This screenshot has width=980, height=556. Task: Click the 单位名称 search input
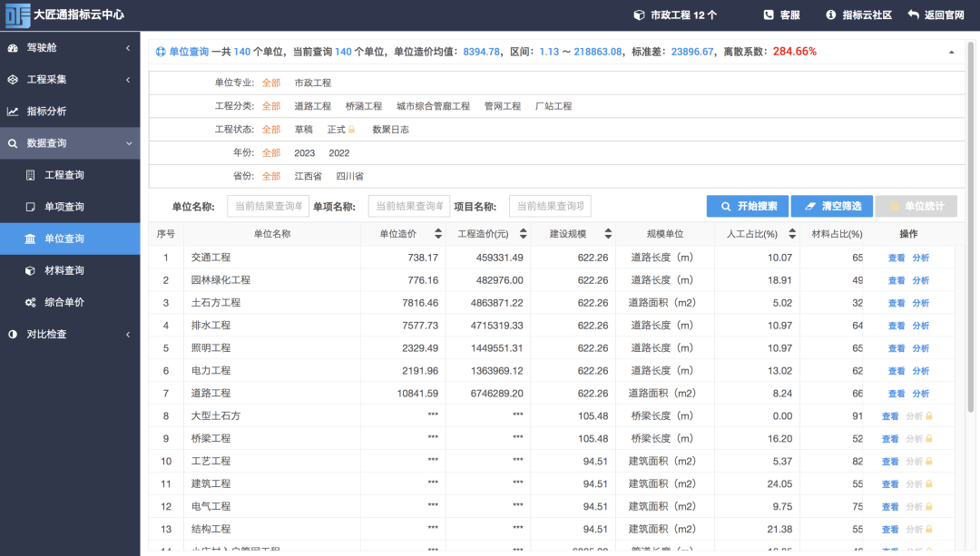point(268,206)
